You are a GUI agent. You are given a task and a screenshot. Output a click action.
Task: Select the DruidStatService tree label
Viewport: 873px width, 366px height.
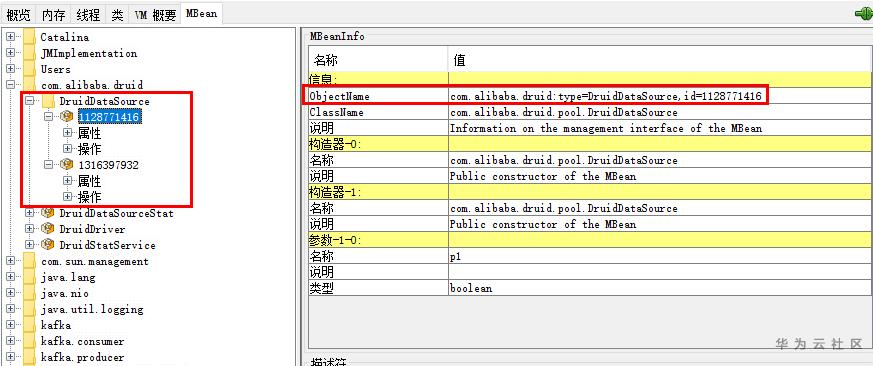(107, 245)
